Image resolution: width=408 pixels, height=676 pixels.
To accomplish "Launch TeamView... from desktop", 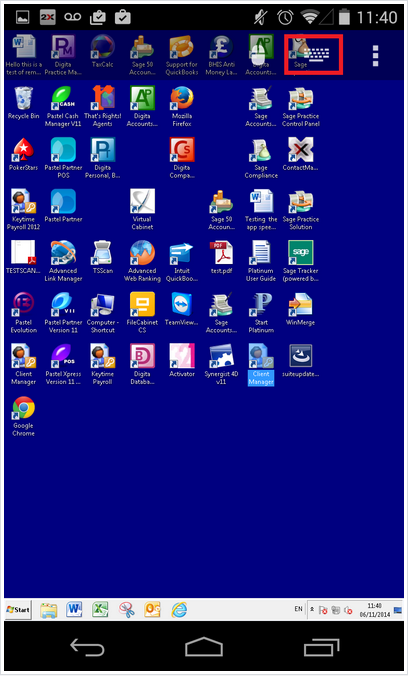I will [182, 310].
